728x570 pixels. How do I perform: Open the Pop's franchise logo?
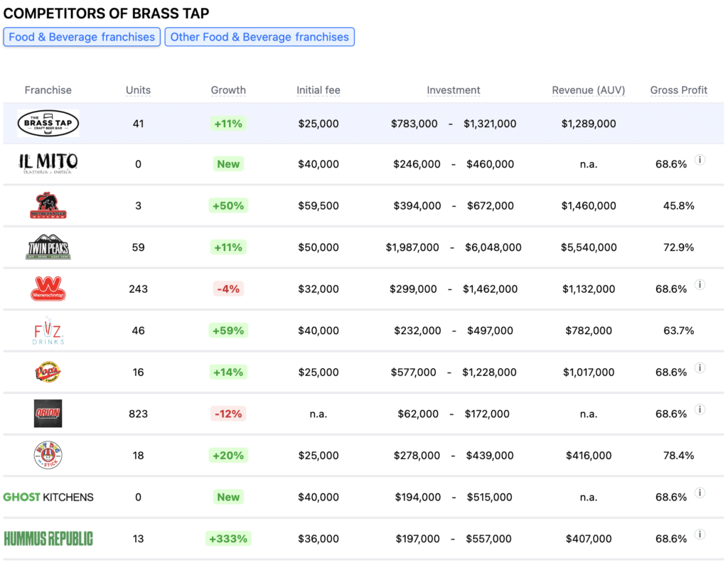(48, 372)
